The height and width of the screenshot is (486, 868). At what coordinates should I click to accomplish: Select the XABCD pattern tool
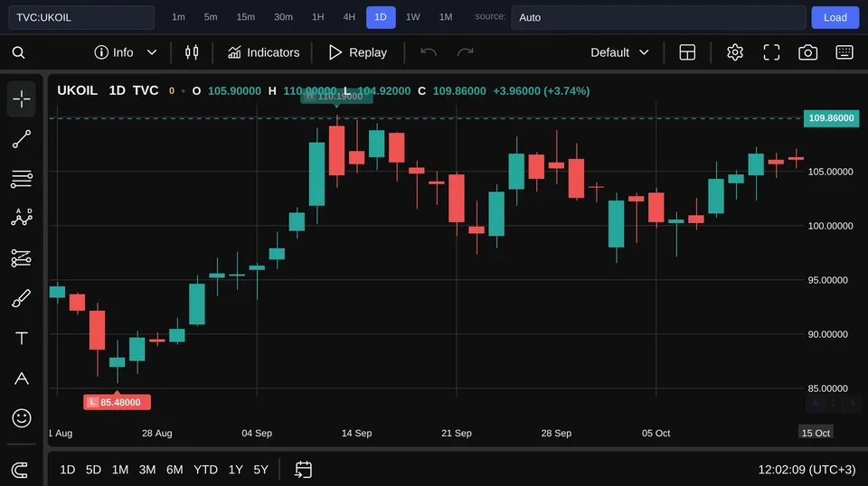pos(21,218)
